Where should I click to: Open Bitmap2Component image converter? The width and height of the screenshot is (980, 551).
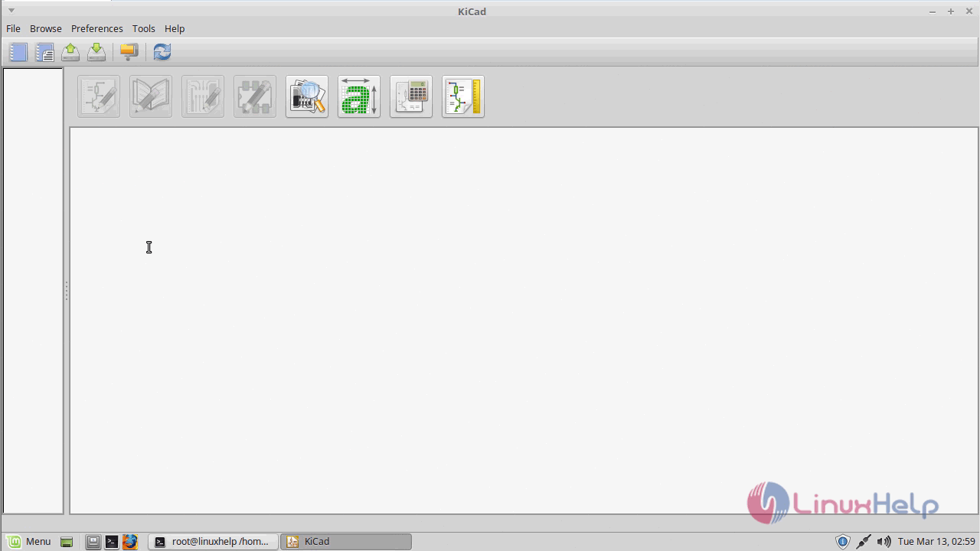[x=359, y=96]
